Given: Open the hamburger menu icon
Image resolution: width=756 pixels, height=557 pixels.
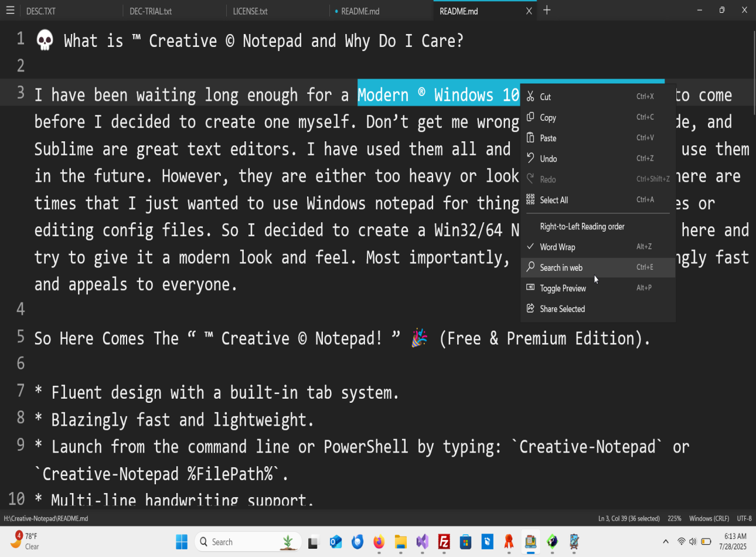Looking at the screenshot, I should (x=10, y=11).
